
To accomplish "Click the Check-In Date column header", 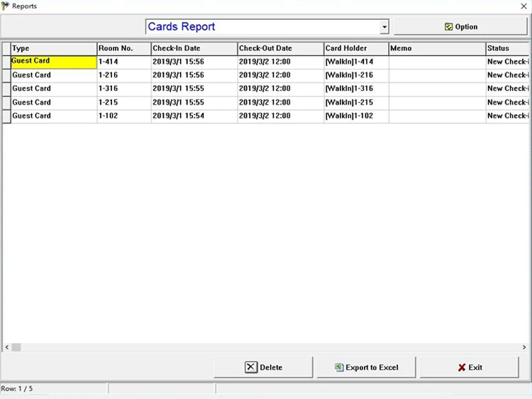I will (194, 48).
